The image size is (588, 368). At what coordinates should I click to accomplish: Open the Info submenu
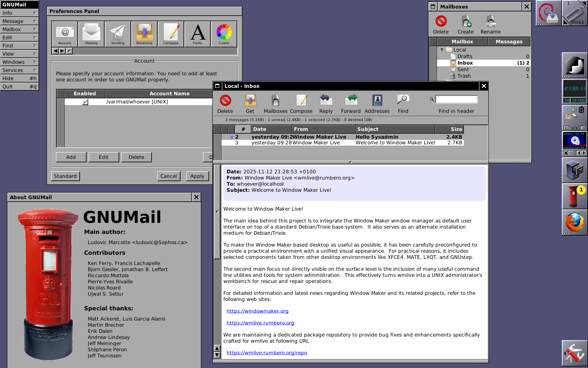(20, 13)
